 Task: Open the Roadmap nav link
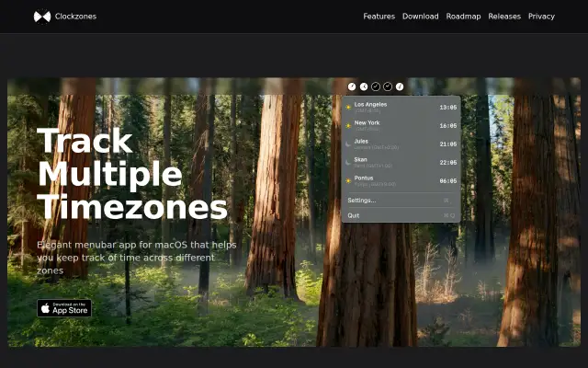pos(463,17)
